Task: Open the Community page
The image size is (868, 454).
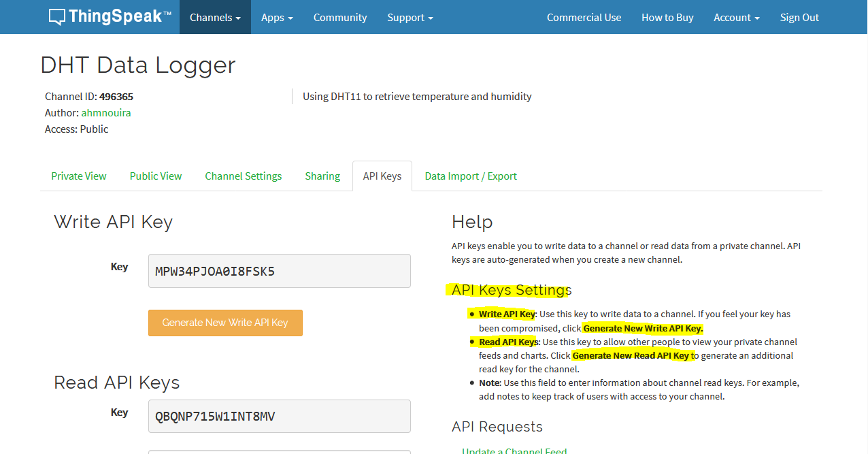Action: click(340, 17)
